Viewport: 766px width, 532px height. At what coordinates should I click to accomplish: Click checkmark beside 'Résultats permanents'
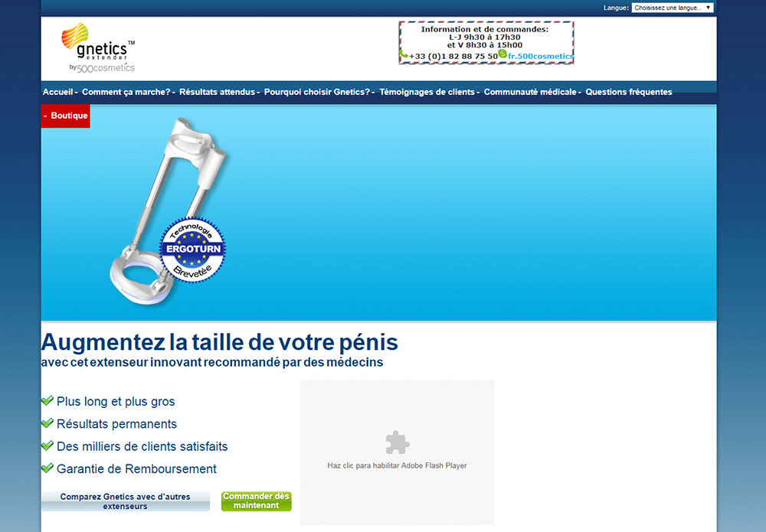(47, 423)
